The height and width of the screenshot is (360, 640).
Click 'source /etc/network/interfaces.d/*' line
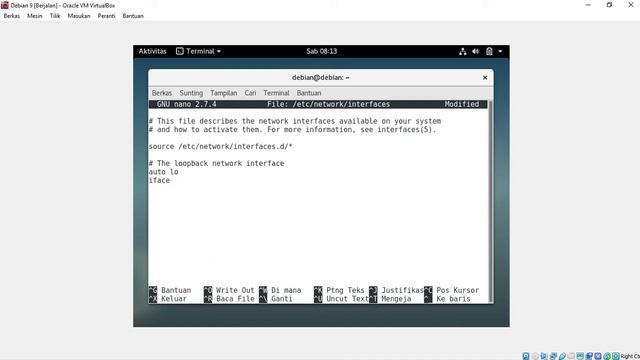(x=220, y=147)
